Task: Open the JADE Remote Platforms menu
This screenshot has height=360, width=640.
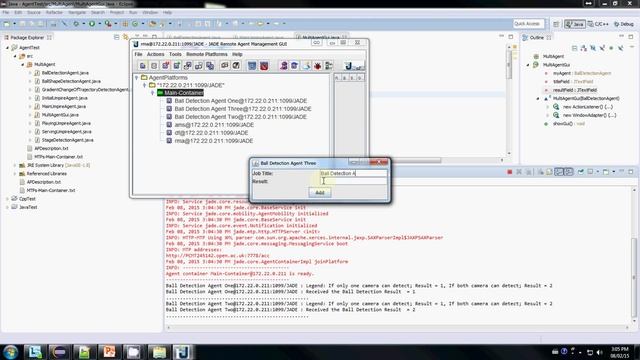Action: coord(207,54)
